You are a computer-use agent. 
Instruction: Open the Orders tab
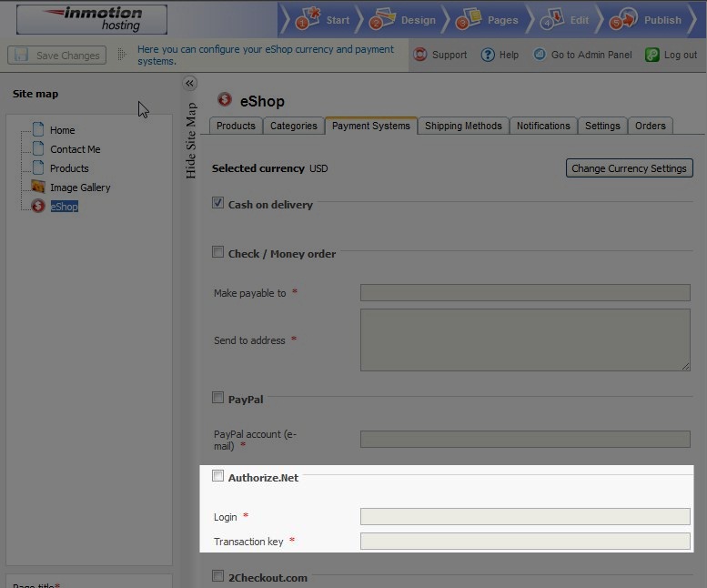(x=650, y=126)
